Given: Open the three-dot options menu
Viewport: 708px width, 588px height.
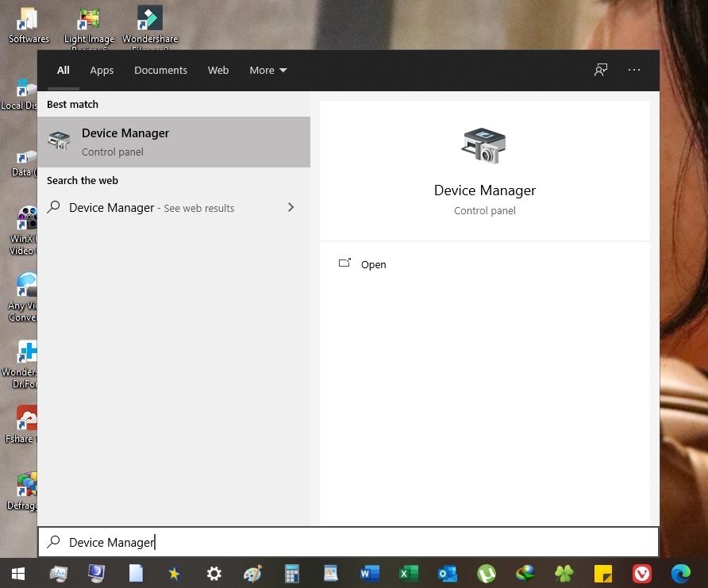Looking at the screenshot, I should pyautogui.click(x=633, y=70).
